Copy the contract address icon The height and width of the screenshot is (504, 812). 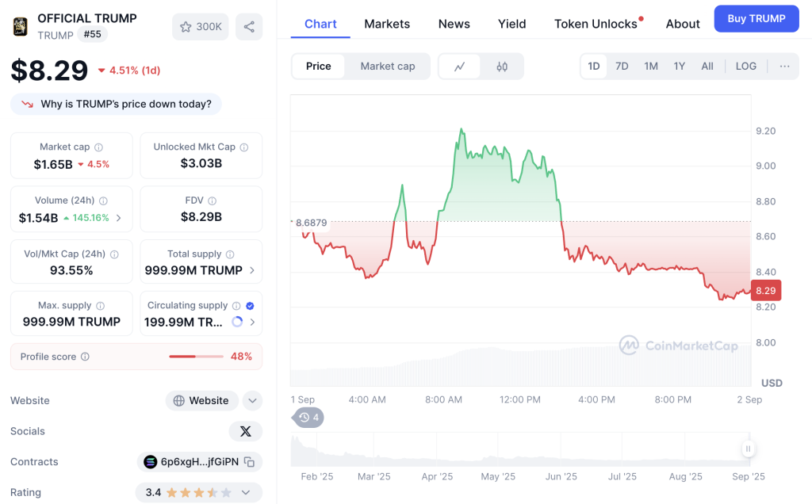[x=249, y=462]
